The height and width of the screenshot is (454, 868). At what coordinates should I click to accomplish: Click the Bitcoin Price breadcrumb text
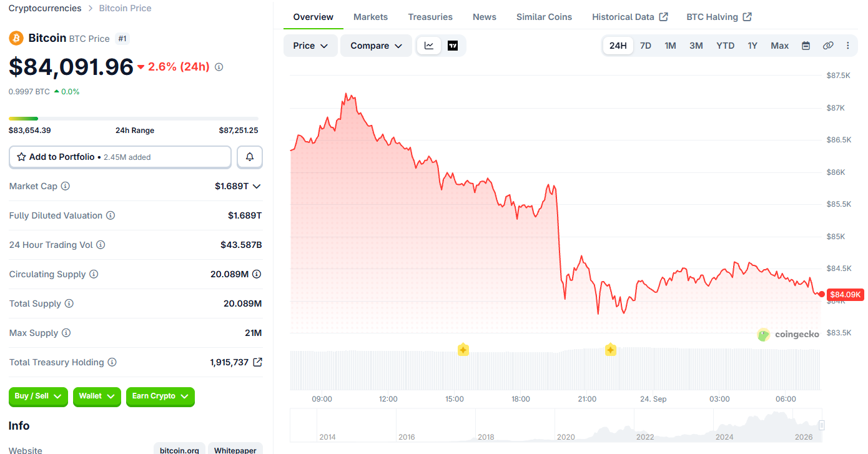pyautogui.click(x=125, y=8)
